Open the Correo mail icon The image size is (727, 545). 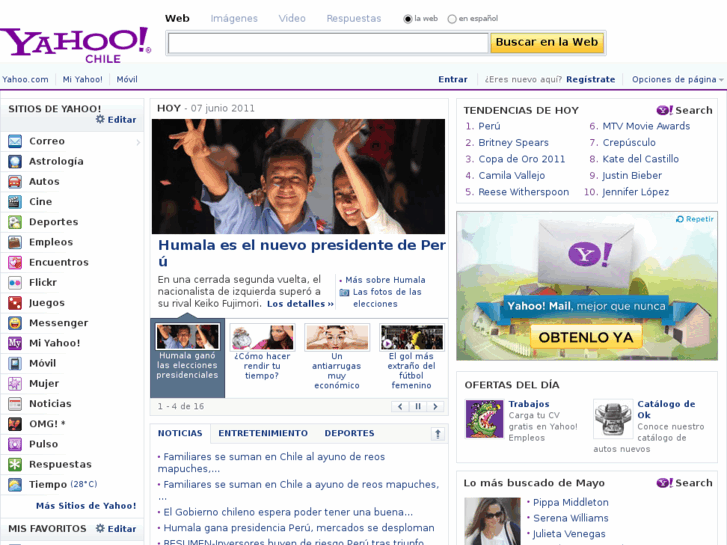tap(15, 141)
